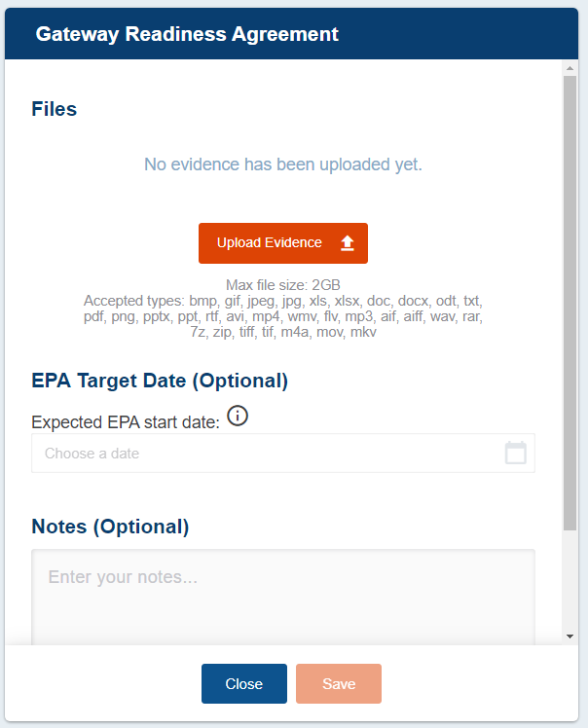Focus the Choose a date field
The height and width of the screenshot is (728, 588).
point(263,454)
